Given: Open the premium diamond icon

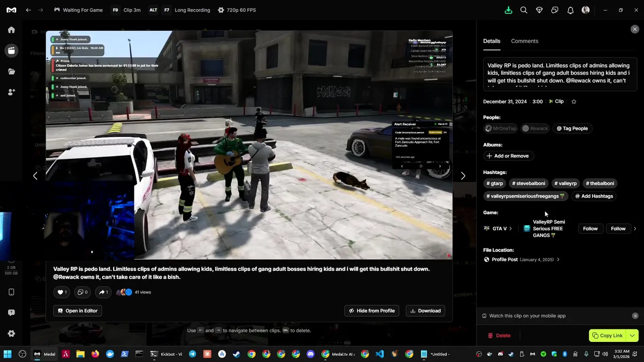Looking at the screenshot, I should [539, 10].
